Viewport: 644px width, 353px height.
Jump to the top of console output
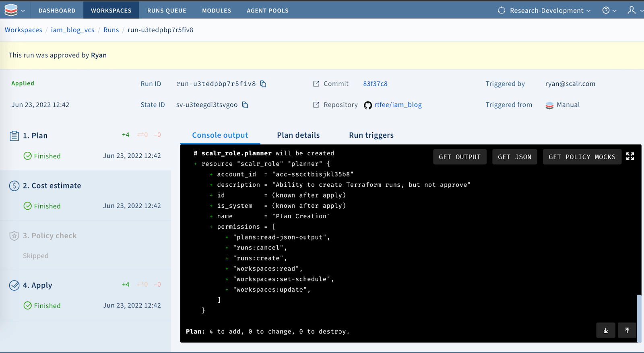(627, 330)
